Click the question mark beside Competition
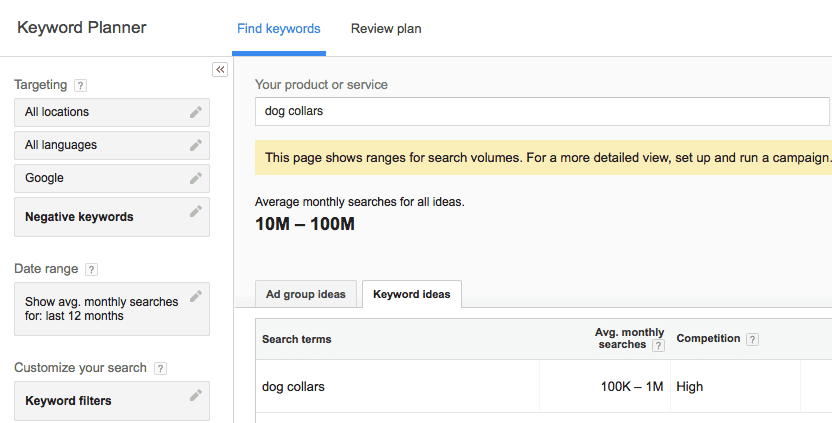The height and width of the screenshot is (423, 832). click(x=752, y=339)
